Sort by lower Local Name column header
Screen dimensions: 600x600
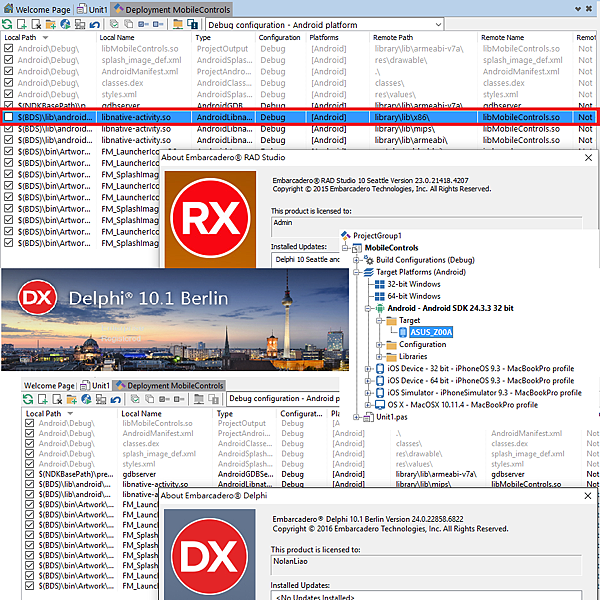click(x=165, y=414)
